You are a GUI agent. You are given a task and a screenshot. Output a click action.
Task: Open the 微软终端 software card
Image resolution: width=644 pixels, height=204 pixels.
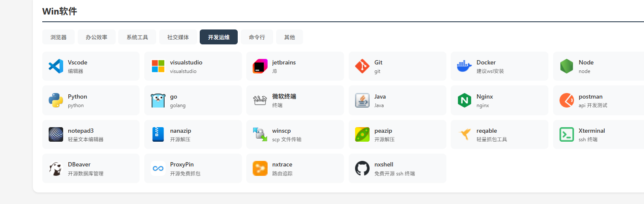click(x=295, y=100)
